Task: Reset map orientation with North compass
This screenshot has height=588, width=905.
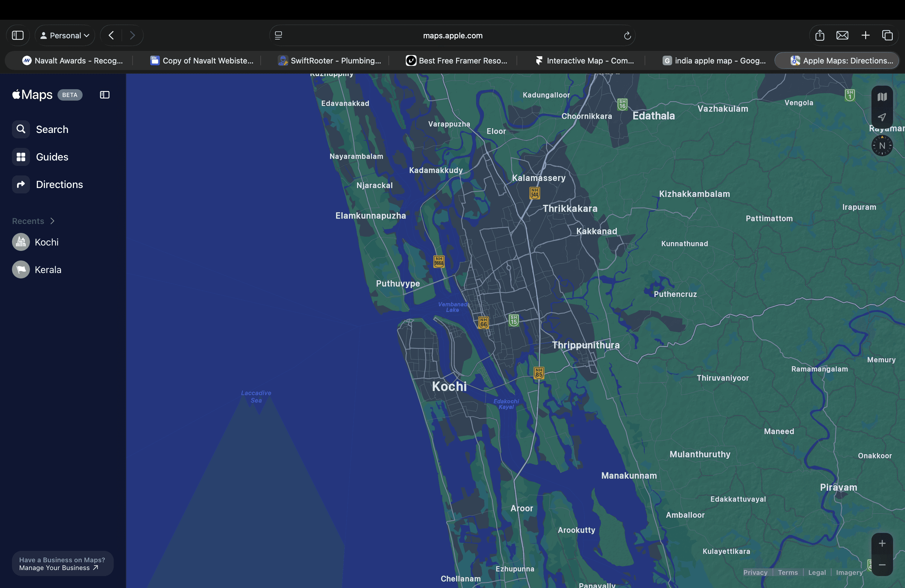Action: click(x=882, y=146)
